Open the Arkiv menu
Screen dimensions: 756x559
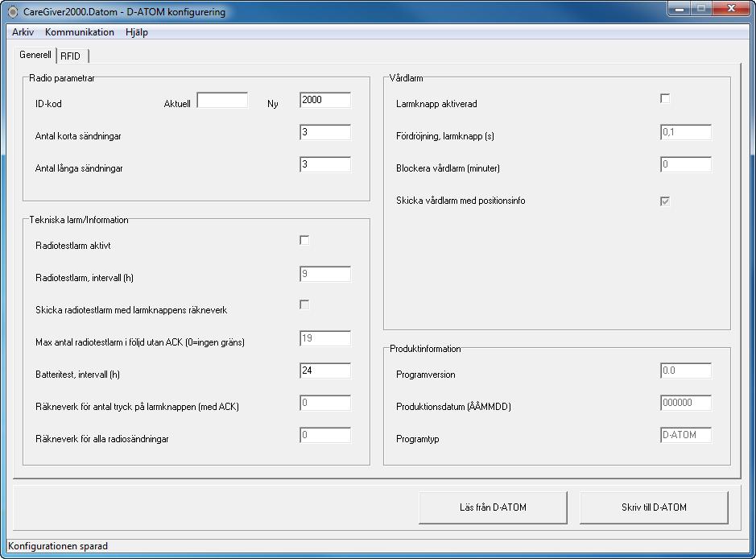[x=23, y=32]
